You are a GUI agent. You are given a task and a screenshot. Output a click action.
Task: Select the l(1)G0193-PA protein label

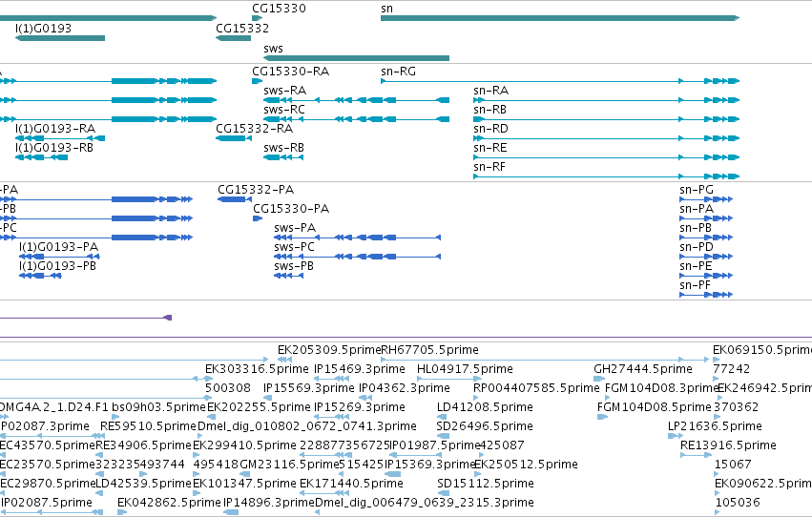[x=58, y=247]
